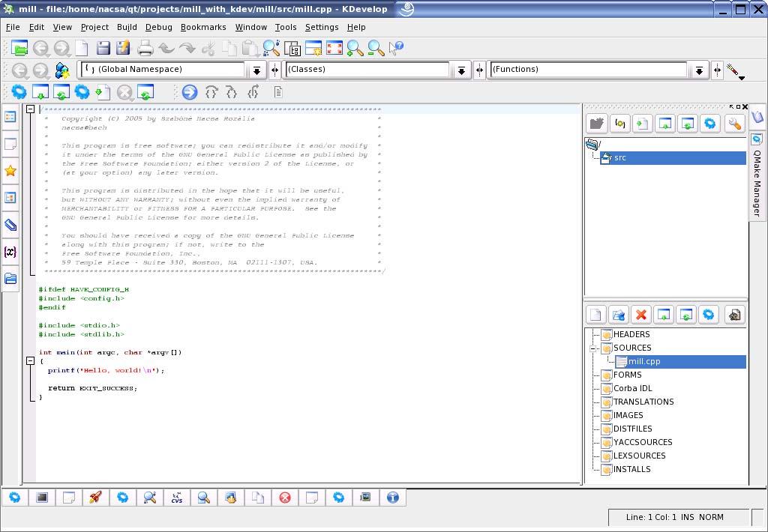Viewport: 768px width, 532px height.
Task: Zoom in using the green plus magnifier
Action: [x=355, y=48]
